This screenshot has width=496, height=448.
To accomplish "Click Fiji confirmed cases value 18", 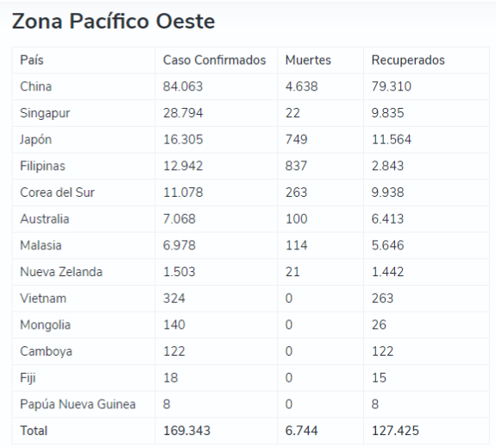I will pos(171,378).
